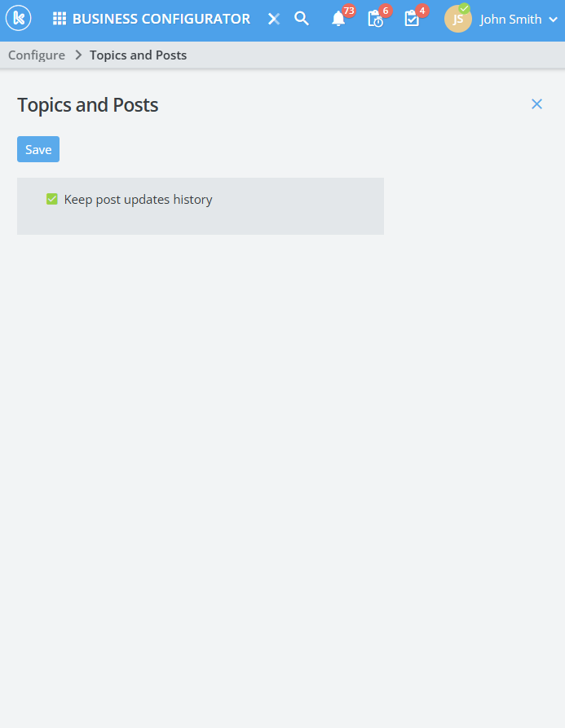Click the breadcrumb chevron separator

(78, 55)
